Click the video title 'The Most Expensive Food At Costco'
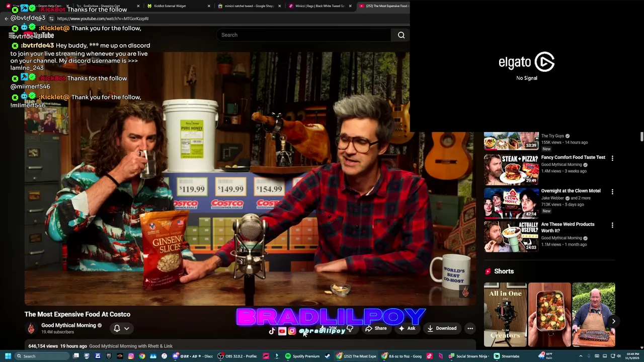This screenshot has height=362, width=644. [77, 314]
